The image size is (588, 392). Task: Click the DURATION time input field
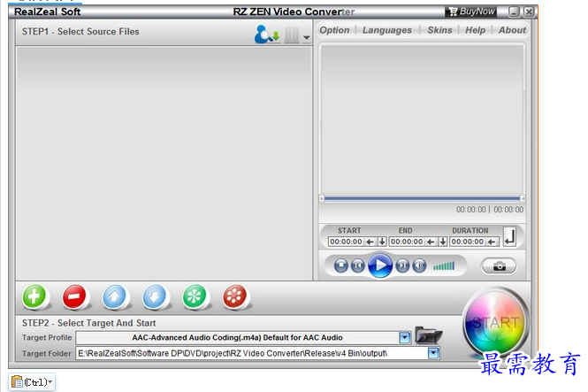pyautogui.click(x=468, y=242)
